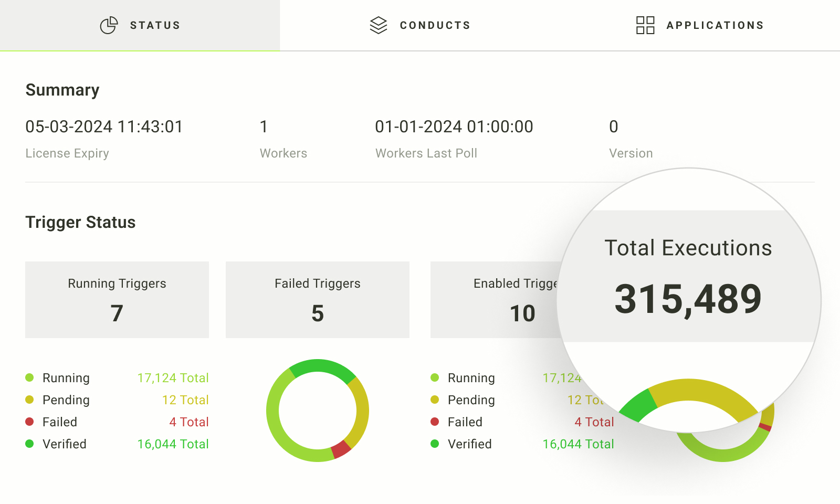This screenshot has width=840, height=504.
Task: Click the left '16,044 Total' verified value
Action: pos(173,444)
